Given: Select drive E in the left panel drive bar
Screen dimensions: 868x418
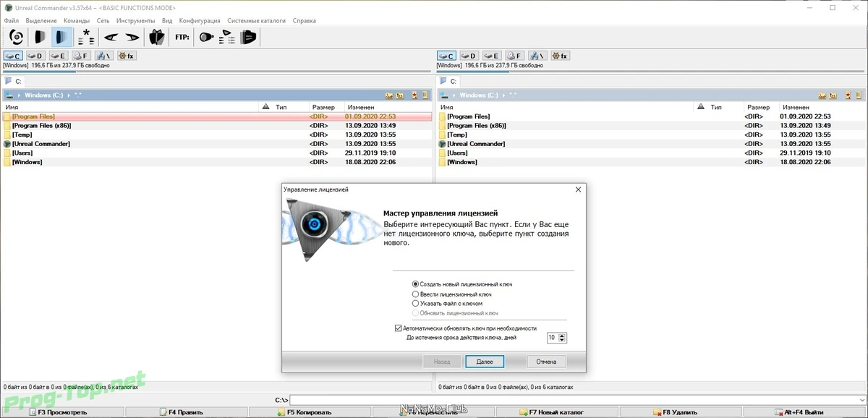Looking at the screenshot, I should click(x=58, y=56).
